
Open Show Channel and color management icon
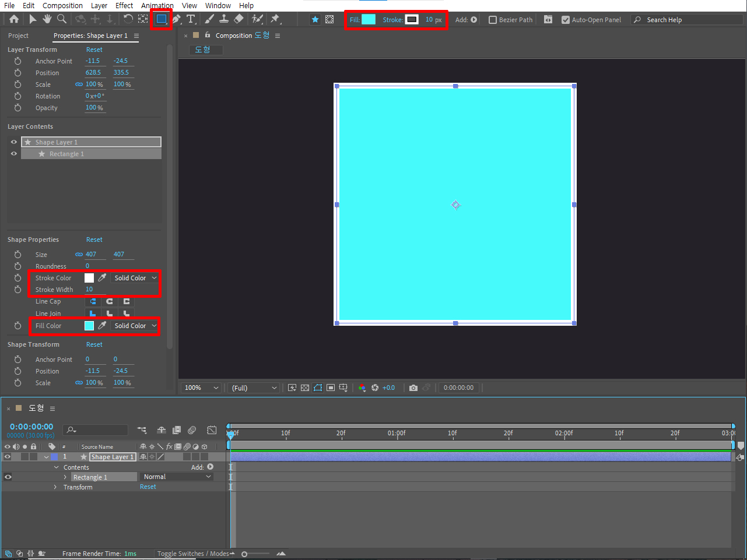(x=362, y=388)
